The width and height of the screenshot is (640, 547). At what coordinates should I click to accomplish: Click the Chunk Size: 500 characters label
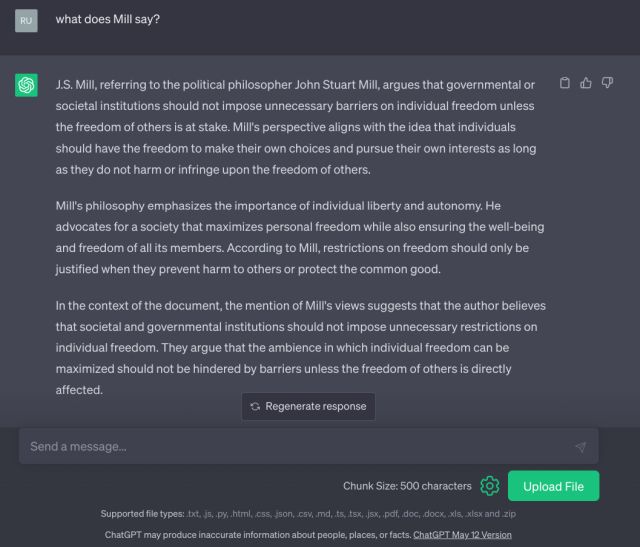[x=407, y=486]
